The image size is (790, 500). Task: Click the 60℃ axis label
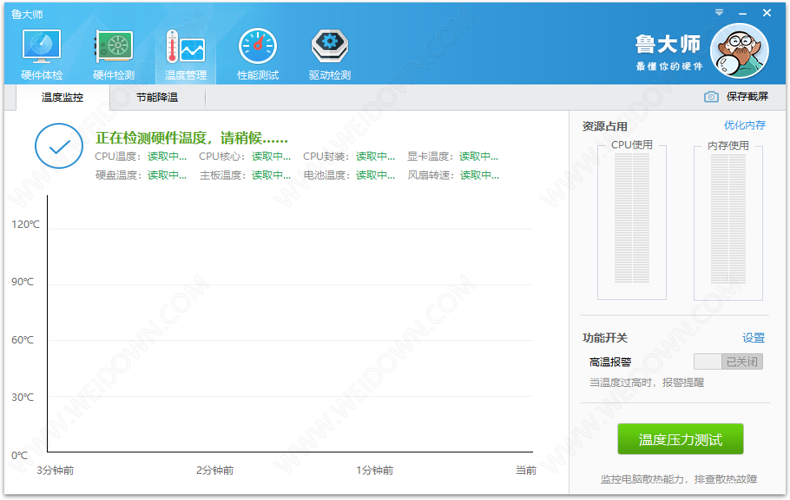pyautogui.click(x=23, y=340)
